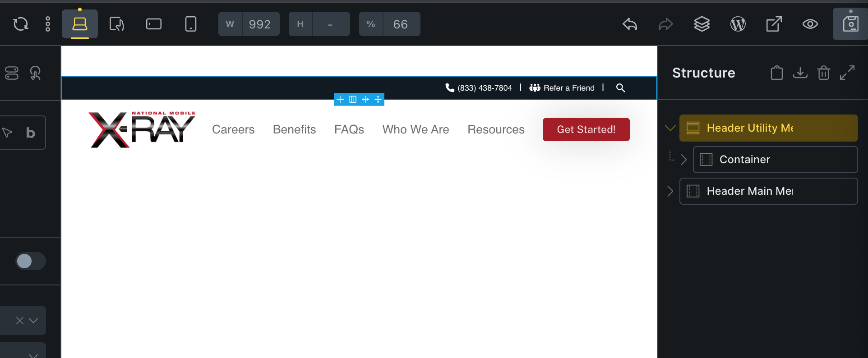Expand the Header Main Menu section
Image resolution: width=868 pixels, height=358 pixels.
[670, 191]
